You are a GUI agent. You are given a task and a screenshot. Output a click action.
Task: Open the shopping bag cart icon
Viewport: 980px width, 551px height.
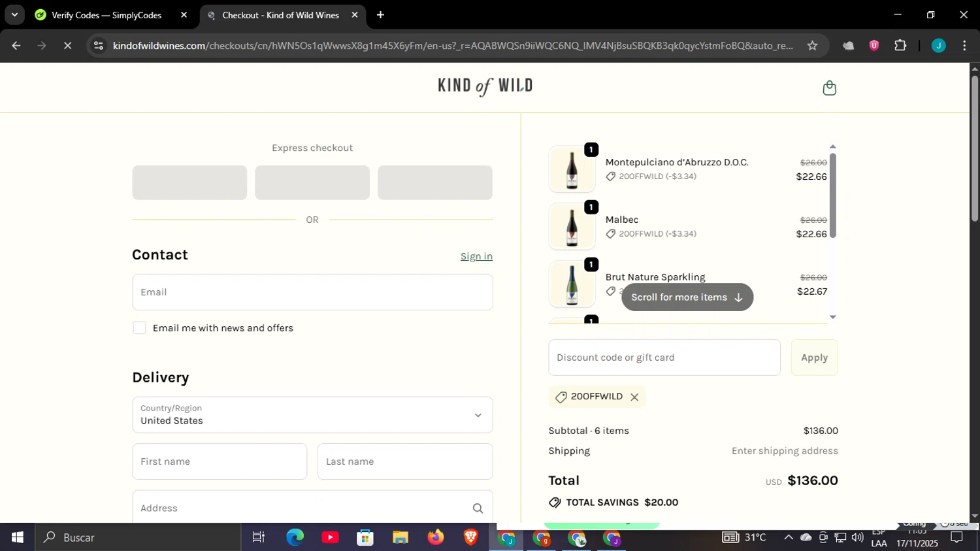829,88
